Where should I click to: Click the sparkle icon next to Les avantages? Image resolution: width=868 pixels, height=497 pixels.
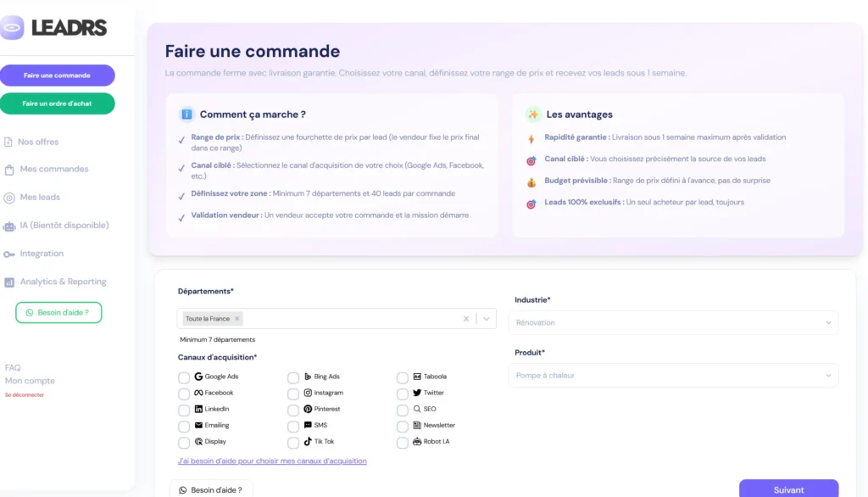532,114
